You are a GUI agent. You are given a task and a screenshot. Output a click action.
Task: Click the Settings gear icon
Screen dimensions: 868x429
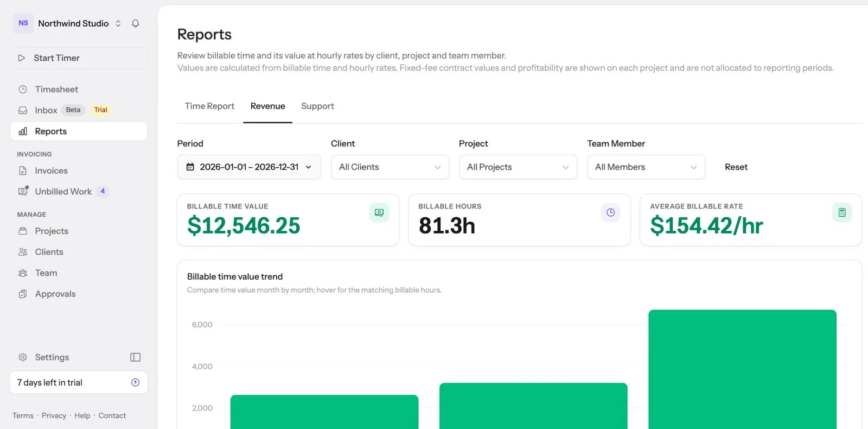coord(23,357)
